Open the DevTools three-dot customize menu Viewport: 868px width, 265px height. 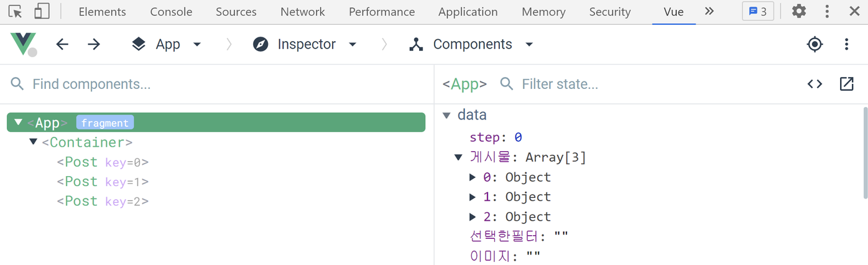(x=827, y=11)
